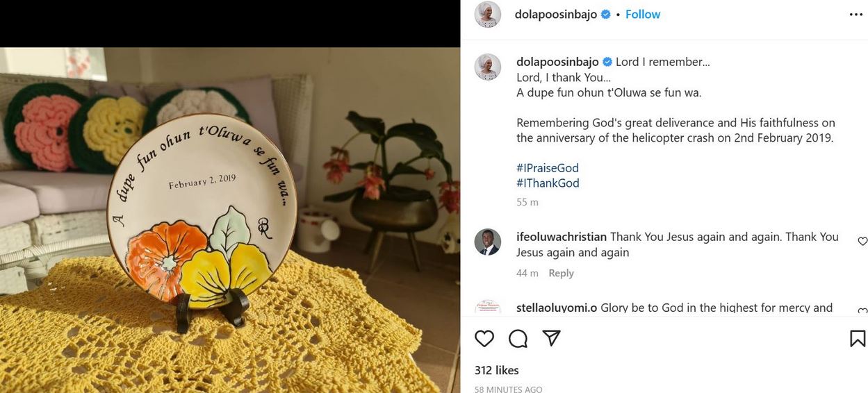Like ifeoluwachristian's comment

862,242
